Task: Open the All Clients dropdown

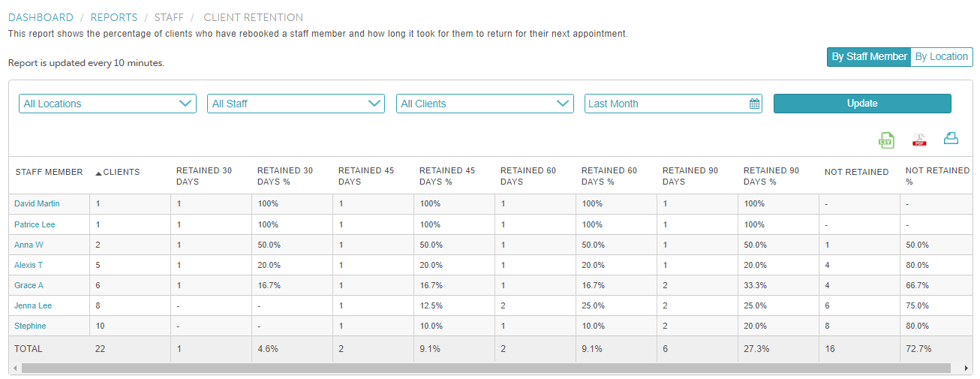Action: [x=485, y=104]
